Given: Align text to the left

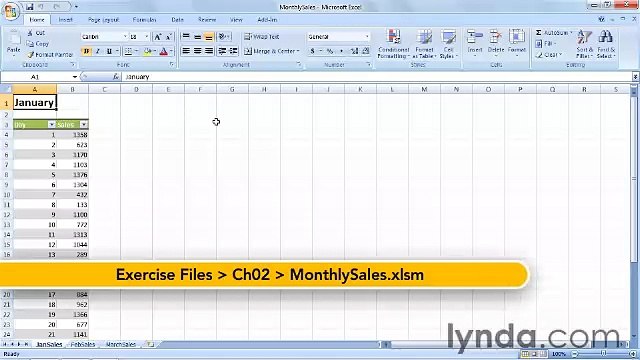Looking at the screenshot, I should pos(186,51).
